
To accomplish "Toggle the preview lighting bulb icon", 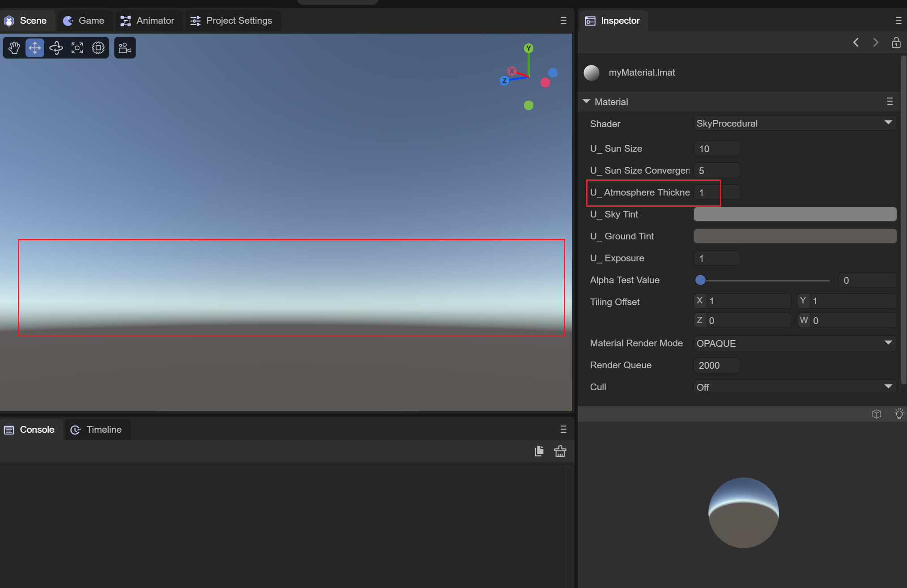I will click(898, 414).
